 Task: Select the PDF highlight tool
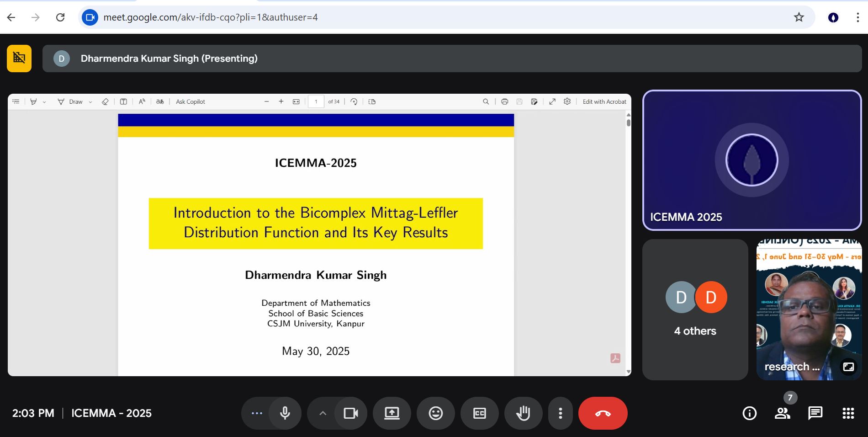(x=33, y=101)
